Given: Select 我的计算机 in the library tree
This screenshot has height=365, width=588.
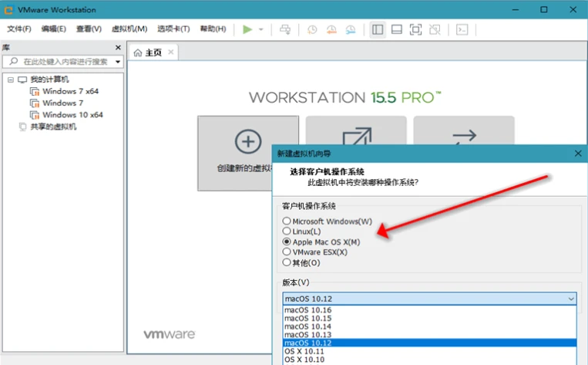Looking at the screenshot, I should click(49, 79).
